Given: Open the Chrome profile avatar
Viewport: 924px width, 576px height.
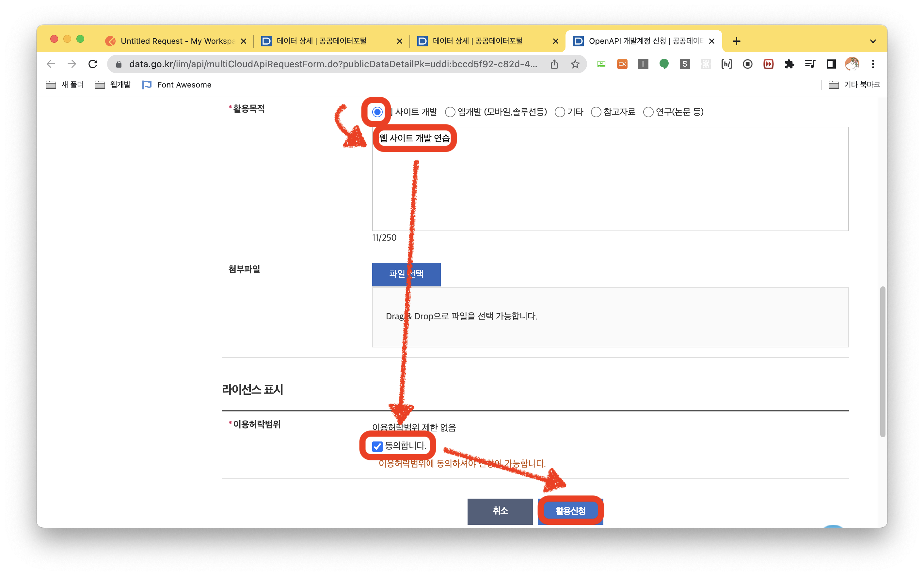Looking at the screenshot, I should (852, 64).
